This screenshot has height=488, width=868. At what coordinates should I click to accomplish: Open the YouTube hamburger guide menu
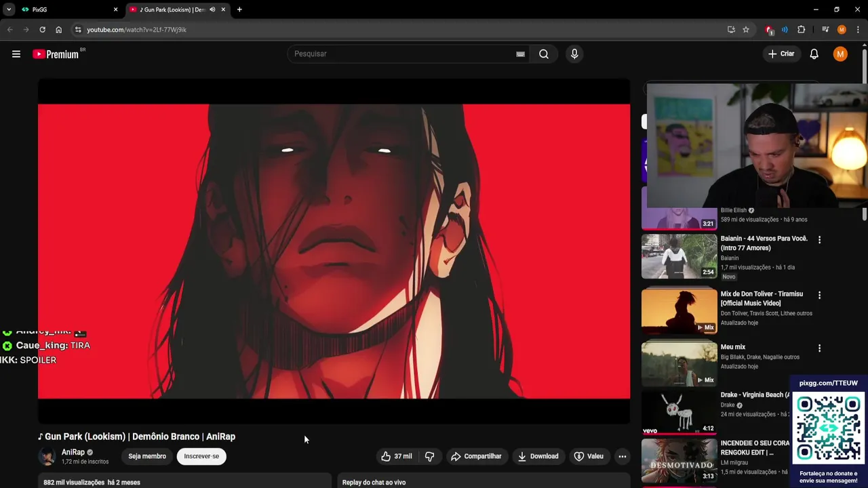click(16, 54)
